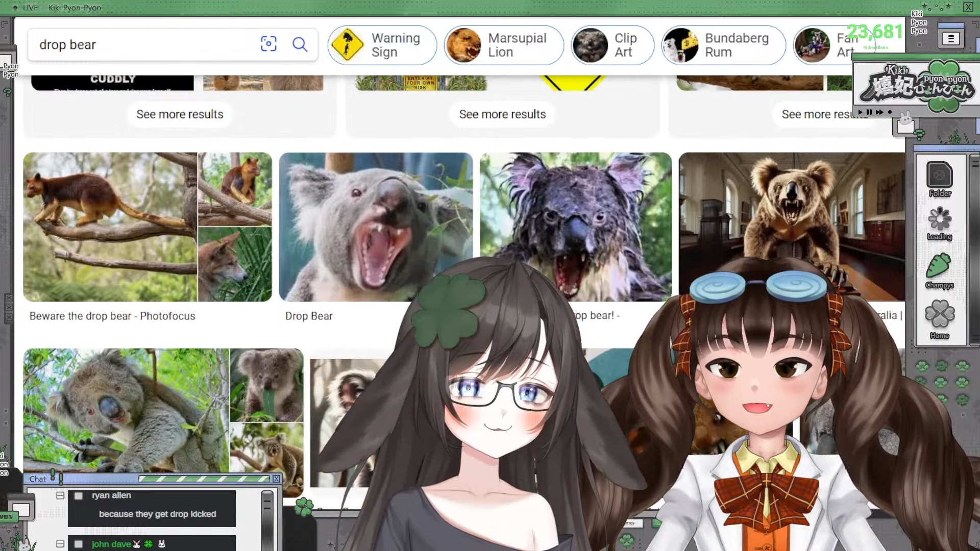Click the Kiki pyon pyon logo banner
The height and width of the screenshot is (551, 980).
[917, 85]
